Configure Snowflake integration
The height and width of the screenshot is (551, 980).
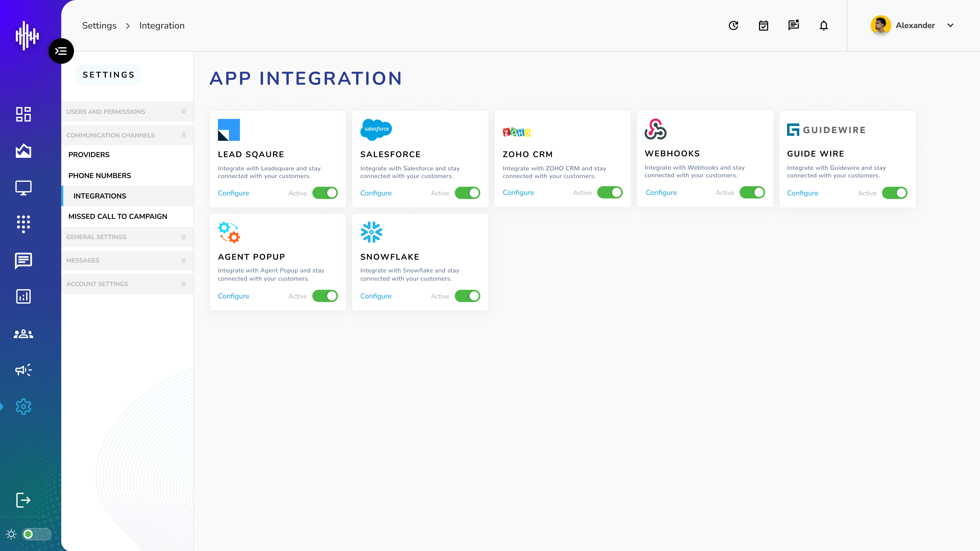point(375,296)
